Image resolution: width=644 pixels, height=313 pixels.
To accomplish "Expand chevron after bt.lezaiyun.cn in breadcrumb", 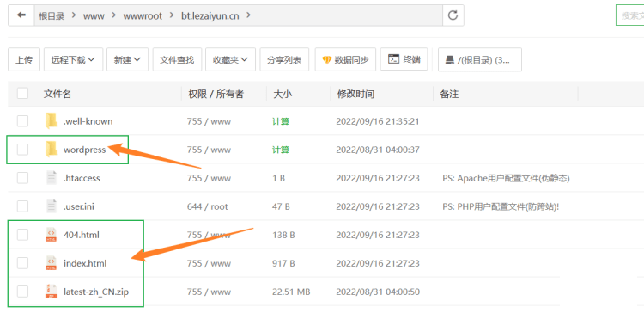I will (248, 15).
